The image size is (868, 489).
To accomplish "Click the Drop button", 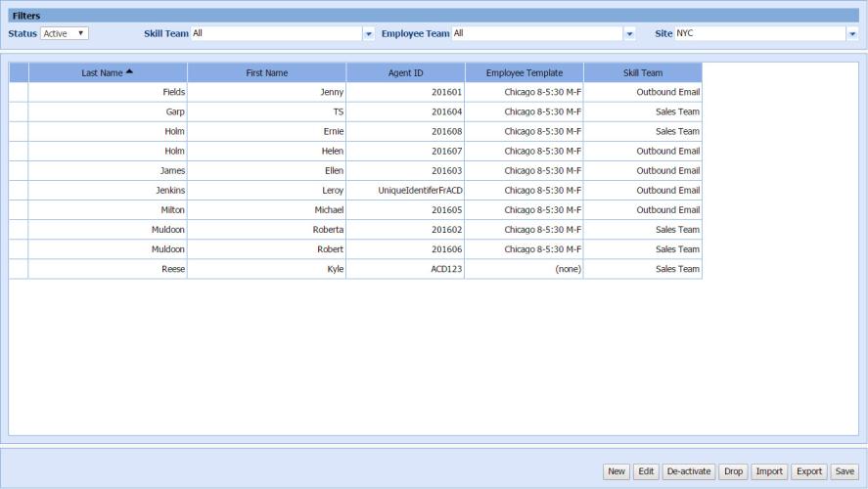I will tap(733, 471).
